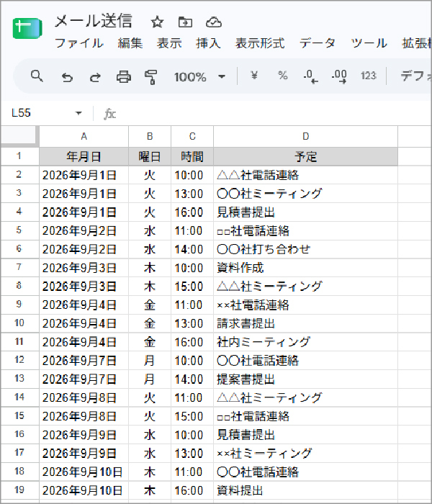Select column C header

pyautogui.click(x=192, y=136)
